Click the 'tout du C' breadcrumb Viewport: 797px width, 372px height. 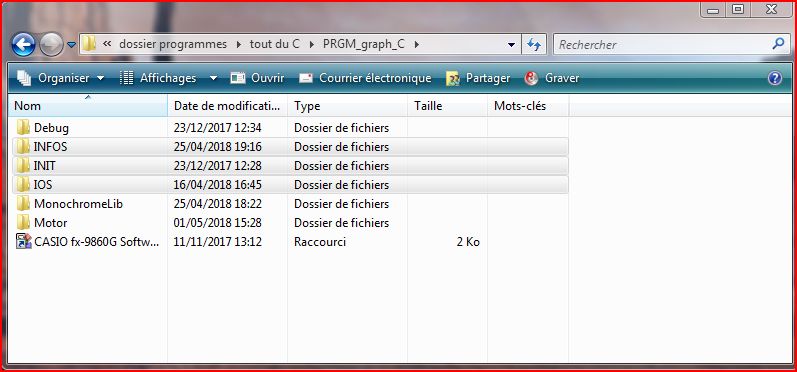coord(274,44)
